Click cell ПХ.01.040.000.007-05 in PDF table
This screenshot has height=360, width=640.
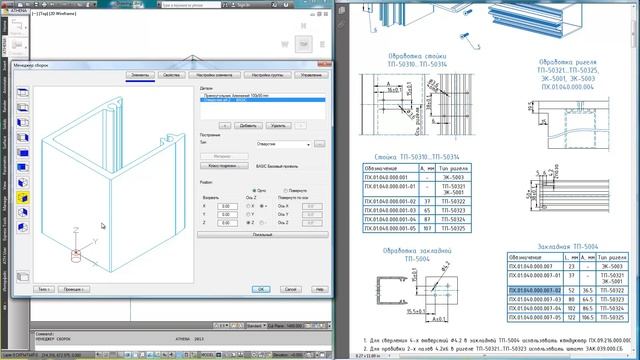(x=535, y=317)
